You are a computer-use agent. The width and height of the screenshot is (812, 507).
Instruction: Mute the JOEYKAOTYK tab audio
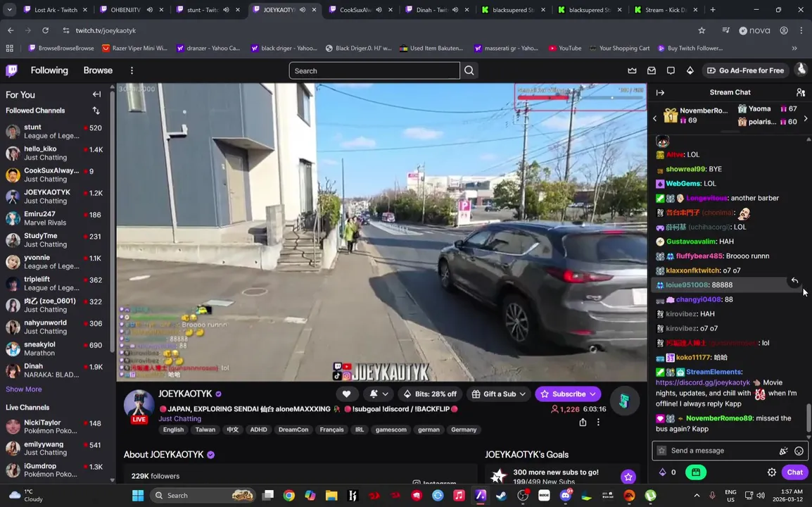[x=303, y=10]
